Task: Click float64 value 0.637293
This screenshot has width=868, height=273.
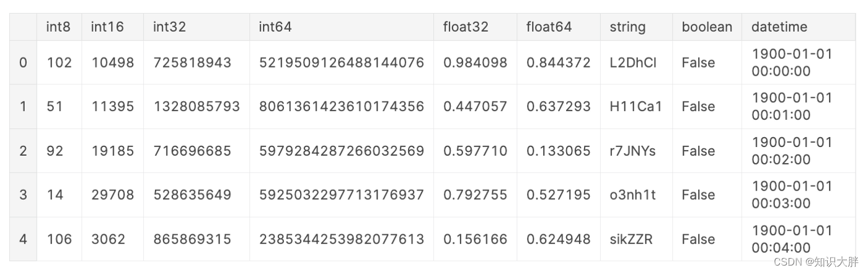Action: (559, 107)
